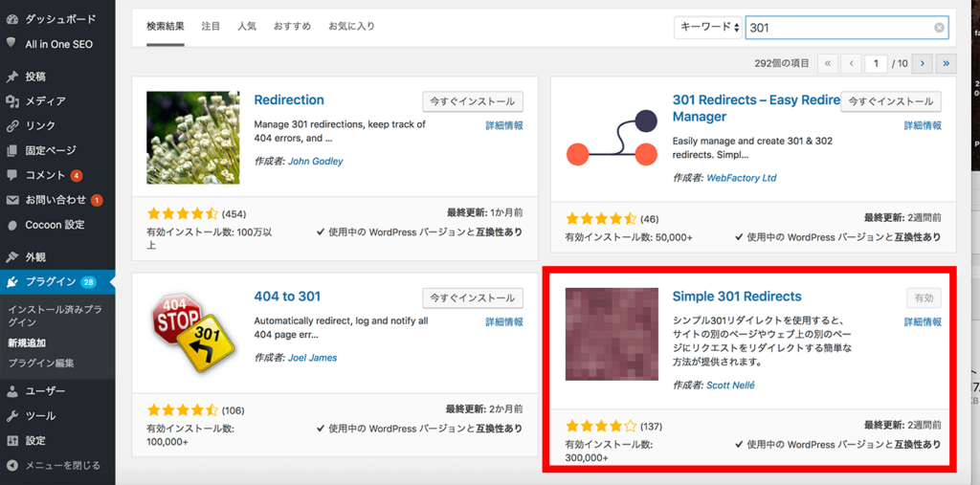
Task: Install the Redirection plugin now
Action: click(x=473, y=101)
